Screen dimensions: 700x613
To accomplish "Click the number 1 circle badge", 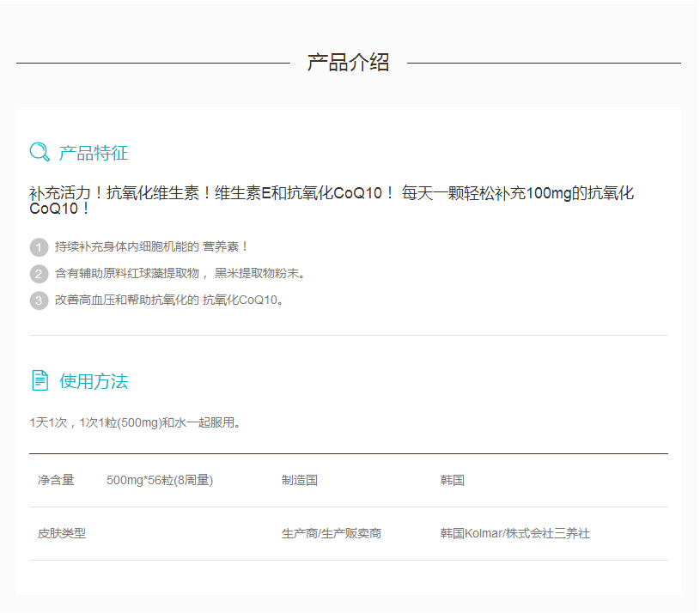I will (x=39, y=247).
